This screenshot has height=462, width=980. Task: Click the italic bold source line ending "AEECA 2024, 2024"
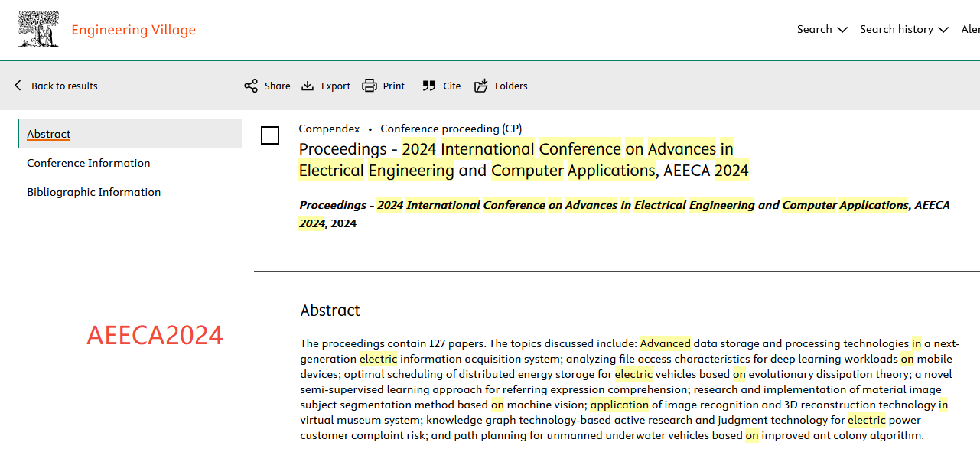pyautogui.click(x=624, y=214)
